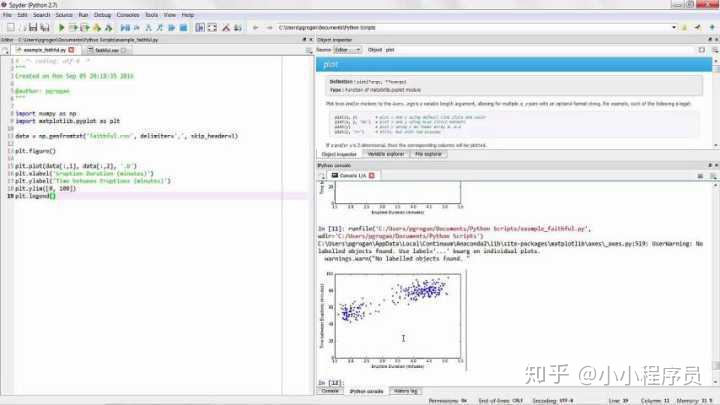This screenshot has width=720, height=405.
Task: Open Preferences with the wrench icon
Action: [x=226, y=28]
